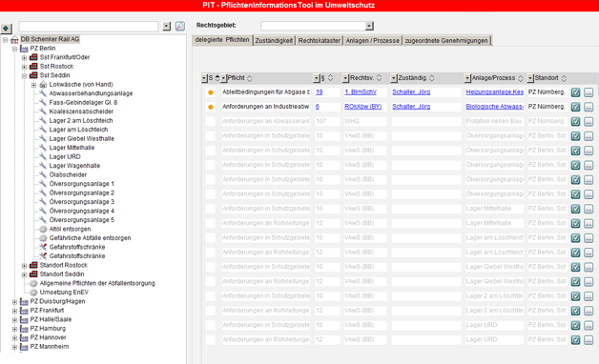
Task: Open the 1. BImSchV link
Action: tap(361, 92)
